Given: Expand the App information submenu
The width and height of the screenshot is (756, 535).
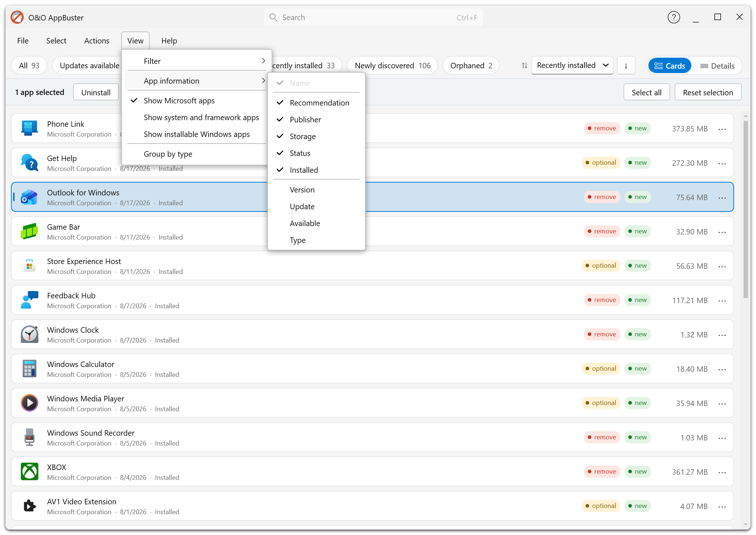Looking at the screenshot, I should click(x=196, y=81).
